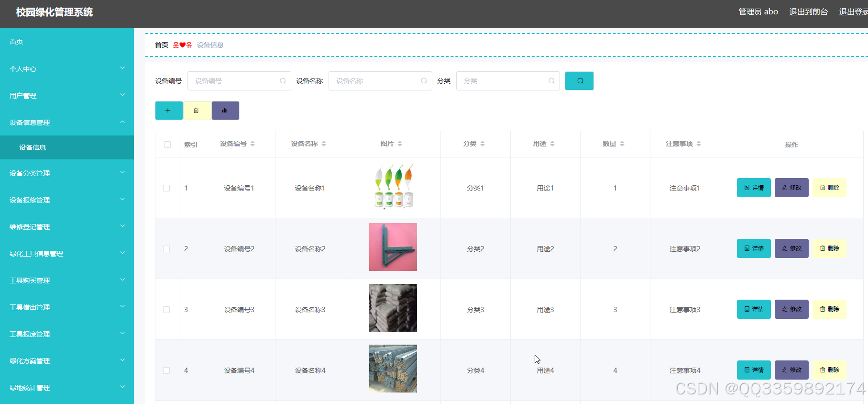
Task: Click the 校园绿化管理系统 title
Action: pyautogui.click(x=55, y=12)
